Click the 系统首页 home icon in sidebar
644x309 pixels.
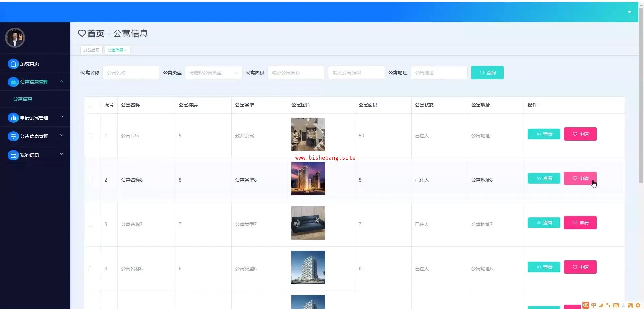click(x=13, y=64)
